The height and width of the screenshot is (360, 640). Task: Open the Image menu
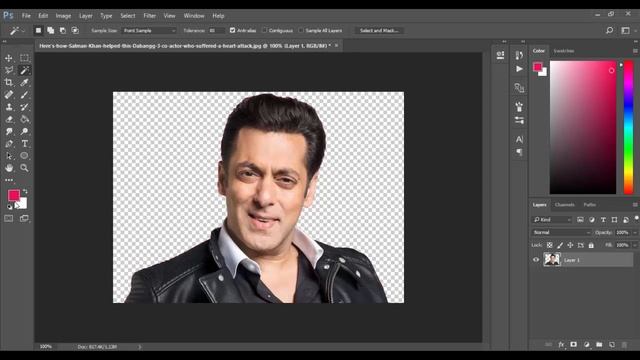(63, 16)
